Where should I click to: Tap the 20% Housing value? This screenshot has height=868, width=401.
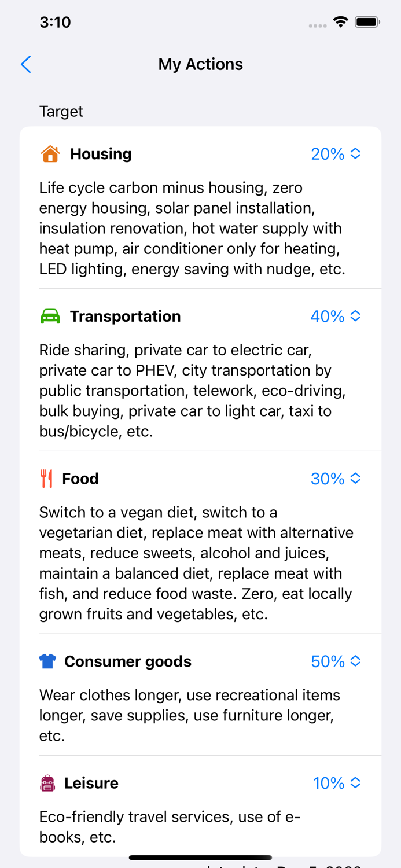[x=328, y=154]
